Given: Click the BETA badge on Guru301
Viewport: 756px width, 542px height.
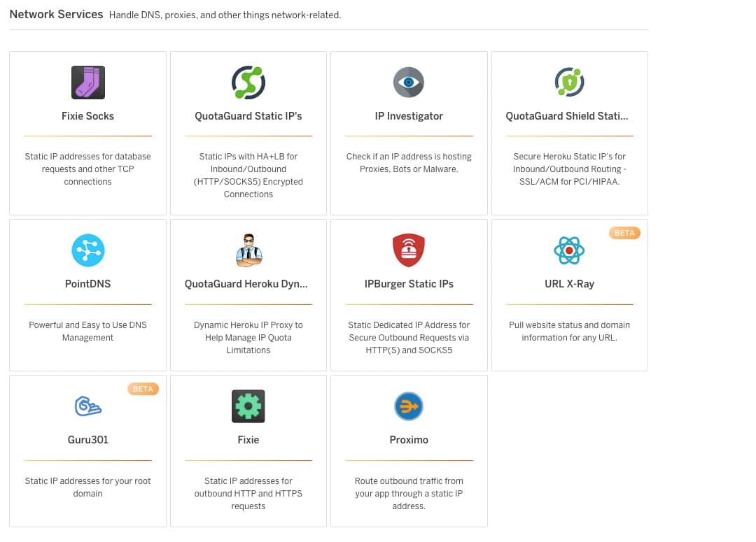Looking at the screenshot, I should click(143, 389).
